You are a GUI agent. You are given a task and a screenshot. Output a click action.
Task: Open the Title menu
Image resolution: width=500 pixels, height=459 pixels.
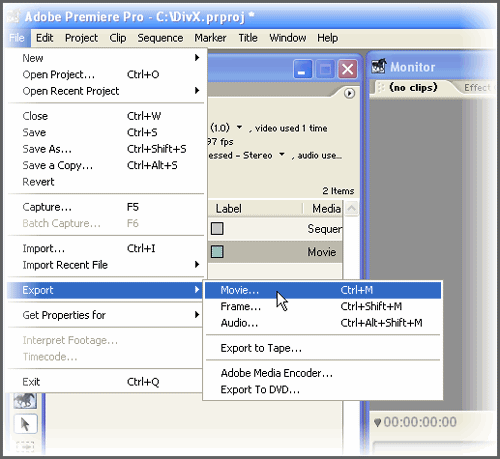pyautogui.click(x=248, y=38)
